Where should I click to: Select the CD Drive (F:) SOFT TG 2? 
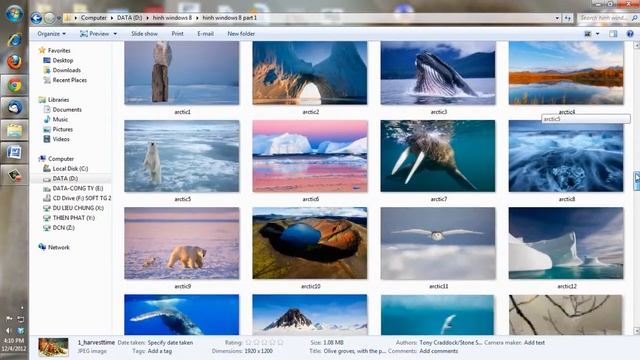click(82, 198)
